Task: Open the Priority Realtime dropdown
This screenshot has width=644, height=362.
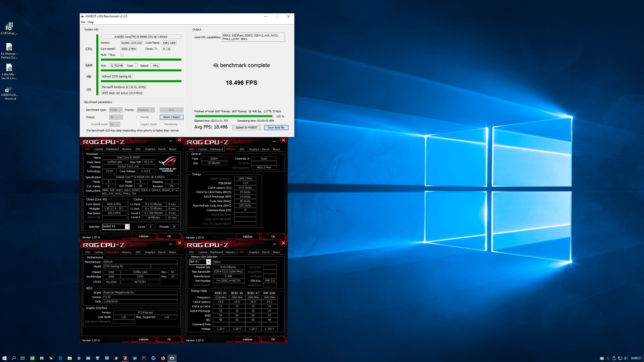Action: 146,110
